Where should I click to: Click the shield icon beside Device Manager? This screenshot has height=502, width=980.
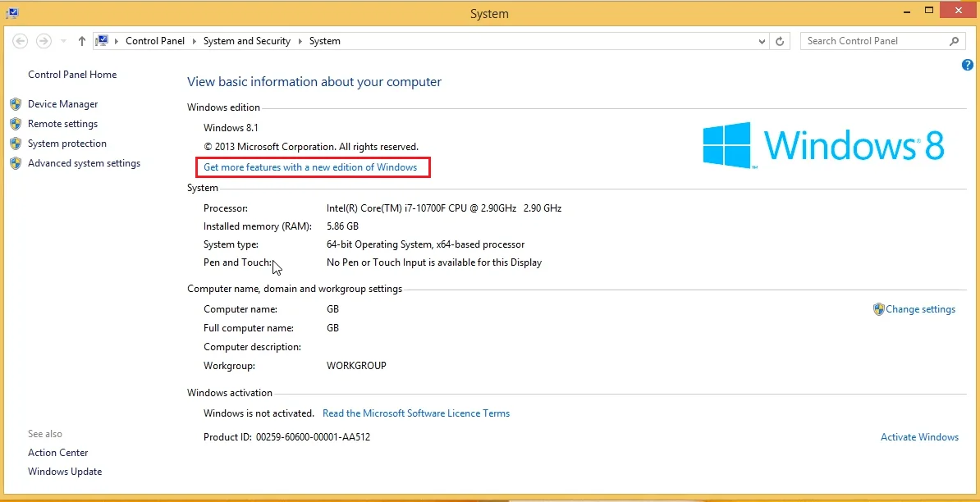click(15, 104)
